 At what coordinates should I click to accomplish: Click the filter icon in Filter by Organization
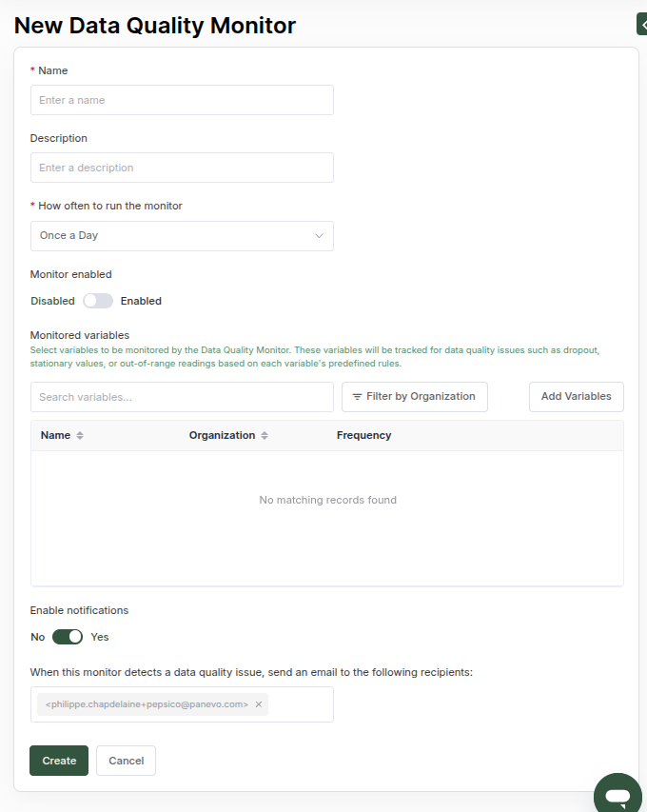(x=357, y=397)
